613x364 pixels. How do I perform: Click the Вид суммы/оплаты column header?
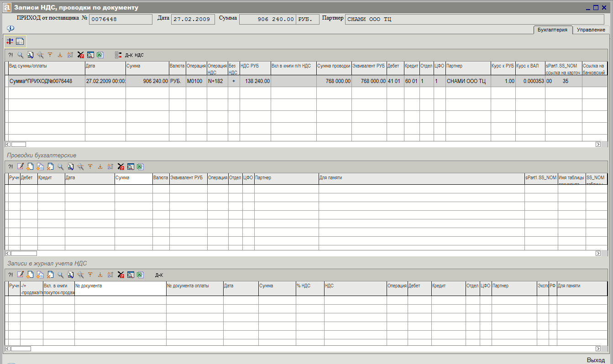coord(47,68)
